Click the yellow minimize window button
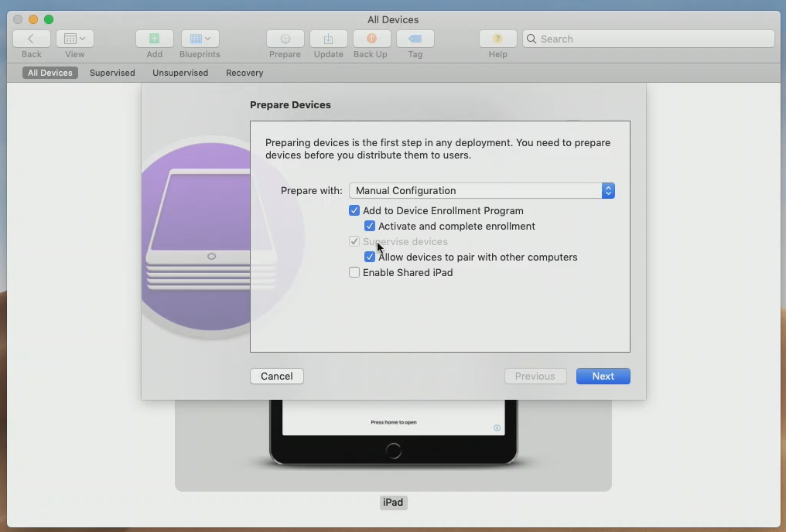Screen dimensions: 786x532 [33, 19]
